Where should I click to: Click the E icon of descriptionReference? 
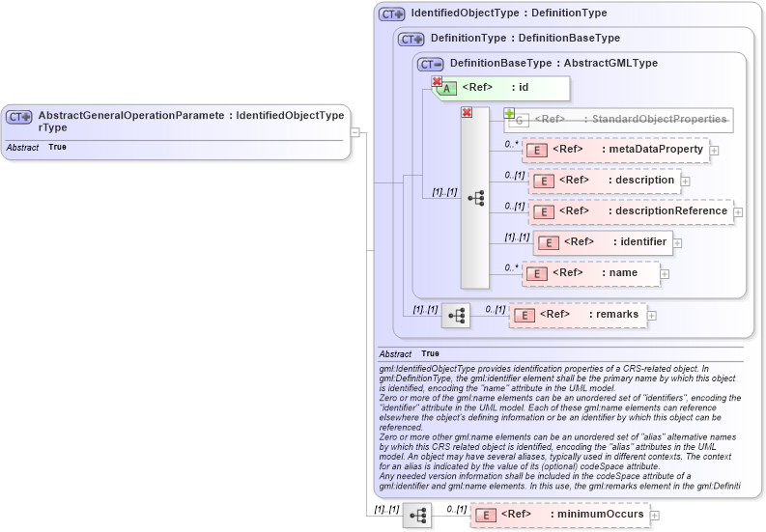point(543,212)
